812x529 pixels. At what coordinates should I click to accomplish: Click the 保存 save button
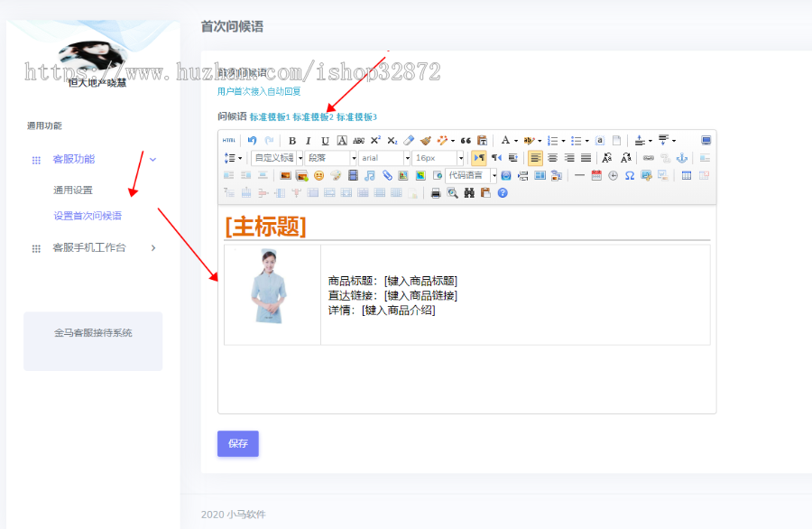[x=237, y=443]
